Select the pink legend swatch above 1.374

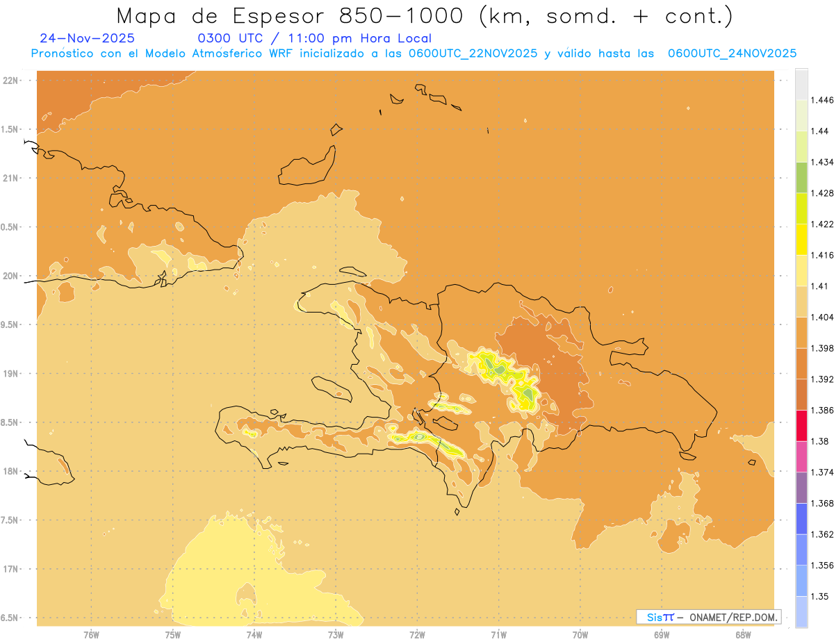[x=801, y=456]
